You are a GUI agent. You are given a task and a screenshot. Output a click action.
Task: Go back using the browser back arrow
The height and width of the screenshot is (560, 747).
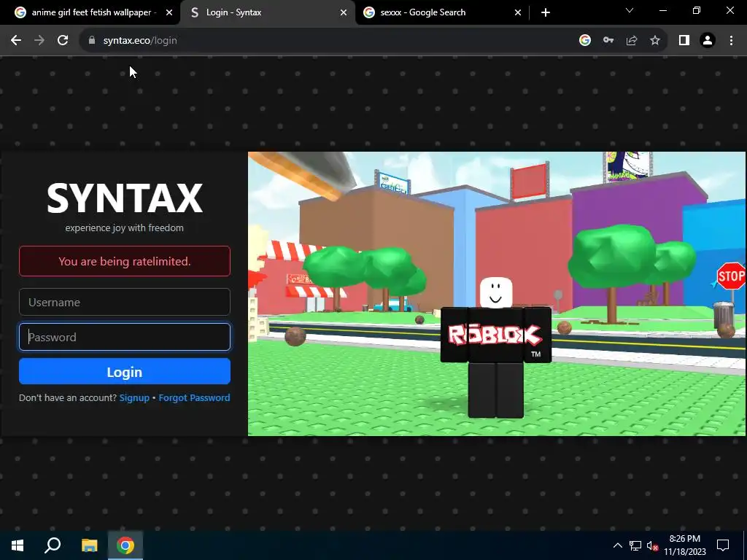point(16,41)
